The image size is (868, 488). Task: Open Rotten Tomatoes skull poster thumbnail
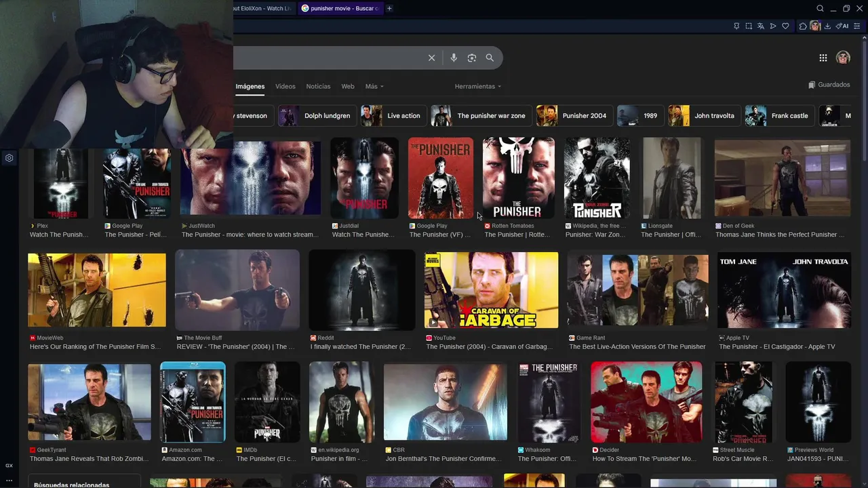tap(518, 178)
